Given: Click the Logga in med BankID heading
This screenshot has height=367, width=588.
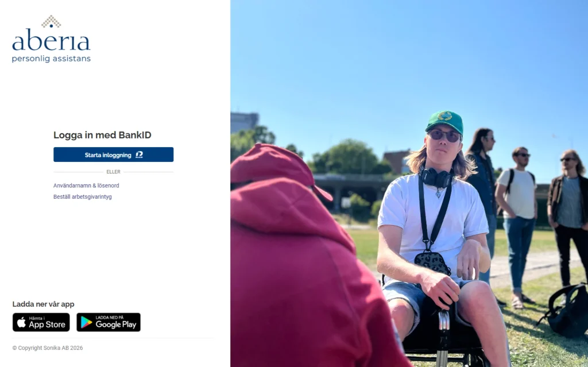Looking at the screenshot, I should point(102,135).
